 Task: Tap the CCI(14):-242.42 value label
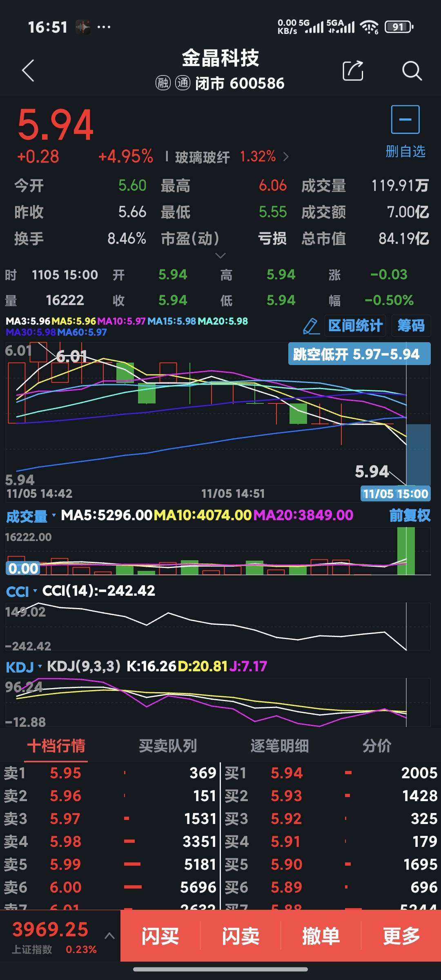pos(99,591)
